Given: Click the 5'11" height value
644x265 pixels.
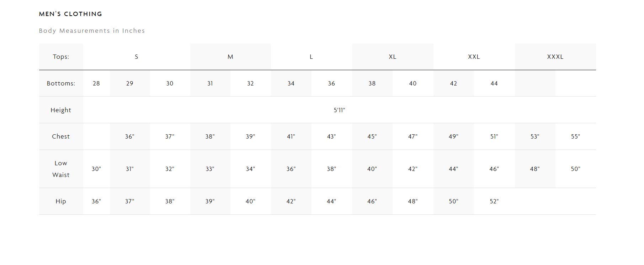Looking at the screenshot, I should pyautogui.click(x=339, y=110).
